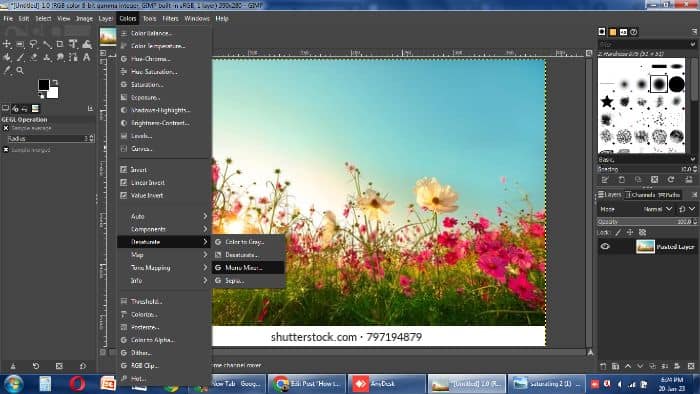Select the star brush thumbnail

[x=607, y=102]
